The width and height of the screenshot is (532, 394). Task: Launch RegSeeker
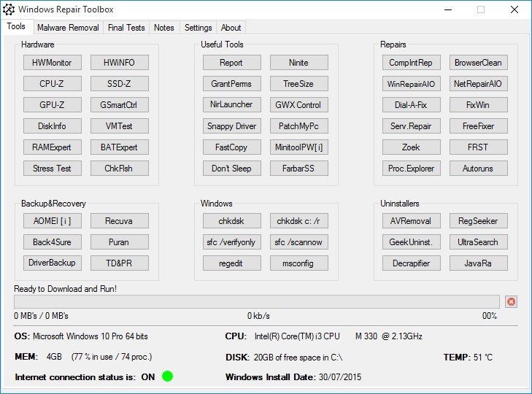pyautogui.click(x=479, y=221)
